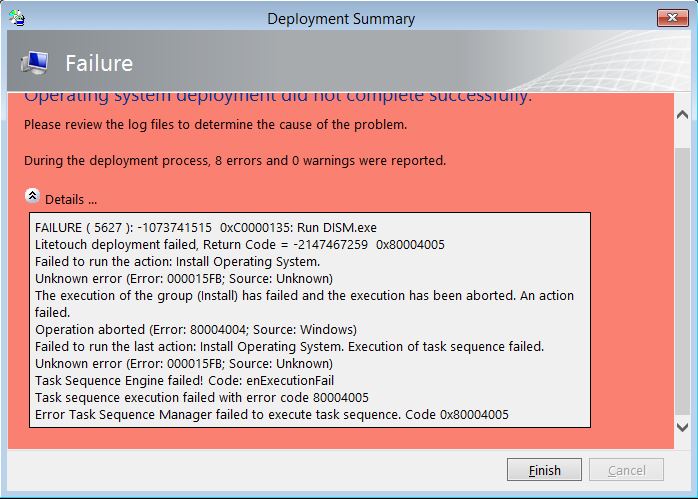Click the Details ... label
The height and width of the screenshot is (499, 698).
point(71,199)
